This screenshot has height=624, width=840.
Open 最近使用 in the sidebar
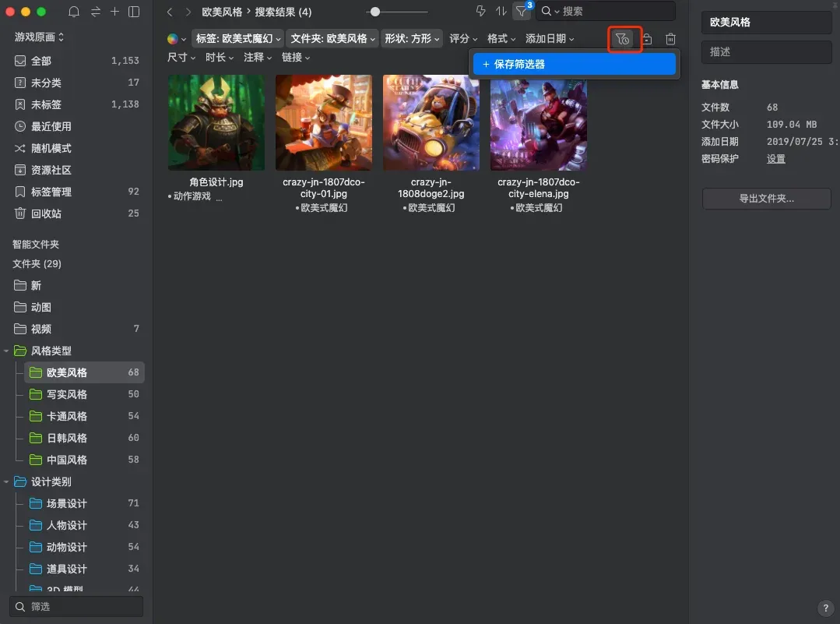[x=76, y=126]
